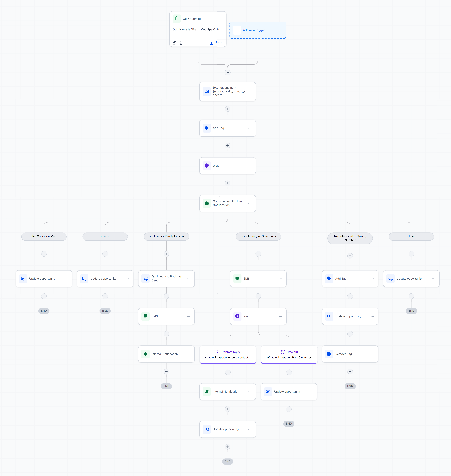Add step below the trigger merge point
Viewport: 451px width, 476px height.
[x=228, y=73]
